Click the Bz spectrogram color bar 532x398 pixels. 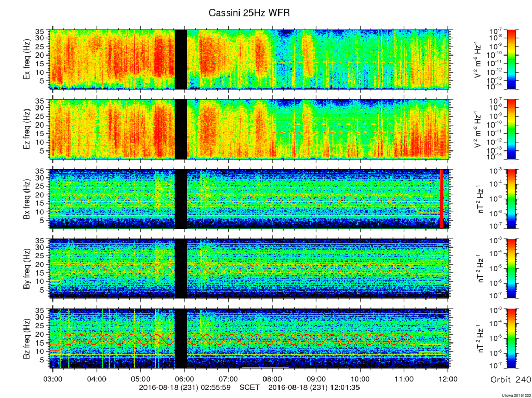tap(511, 338)
